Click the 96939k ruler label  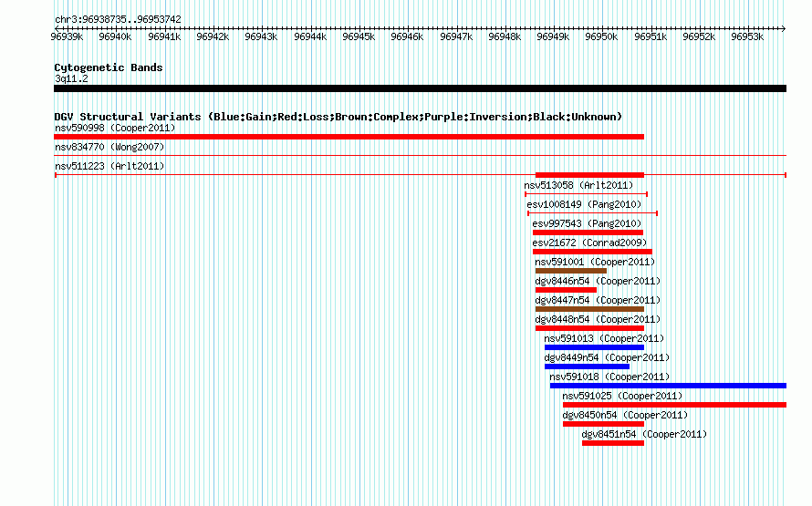click(x=67, y=36)
